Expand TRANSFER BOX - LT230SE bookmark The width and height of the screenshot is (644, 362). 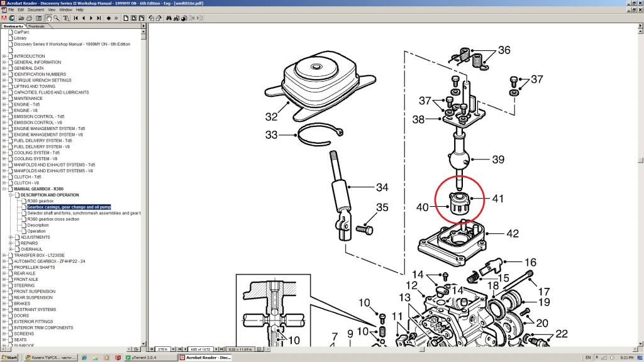click(4, 255)
